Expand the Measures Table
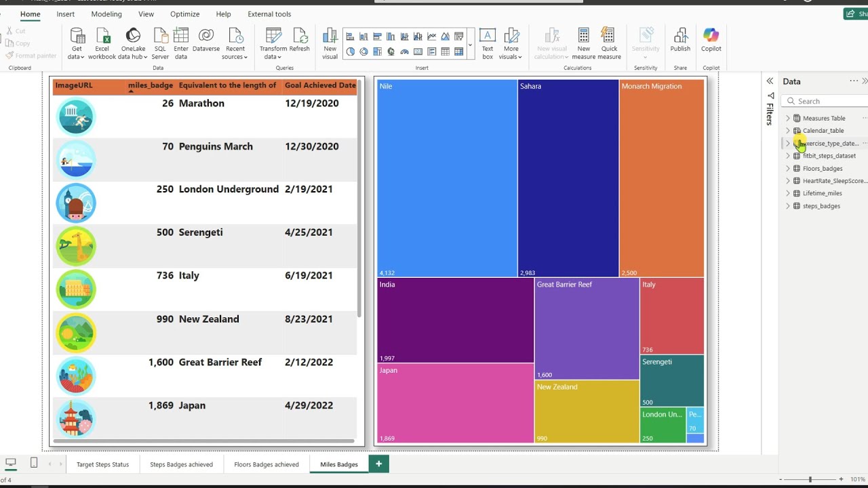Viewport: 868px width, 488px height. click(x=788, y=118)
